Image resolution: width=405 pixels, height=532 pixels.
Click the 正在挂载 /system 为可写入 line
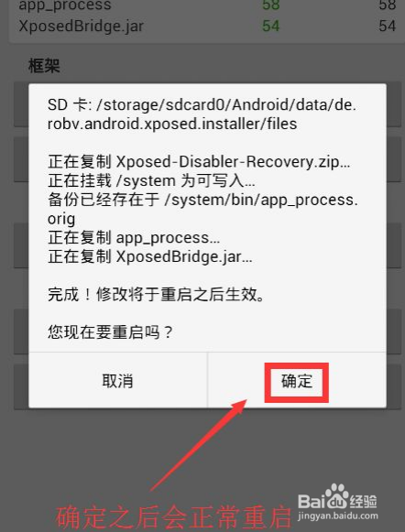151,180
